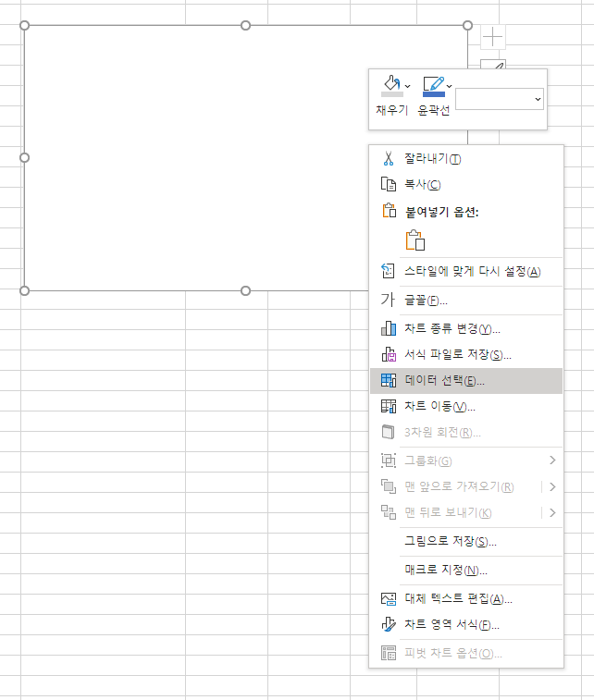Open the Font (글꼴) dialog entry
The height and width of the screenshot is (700, 594).
[x=466, y=300]
